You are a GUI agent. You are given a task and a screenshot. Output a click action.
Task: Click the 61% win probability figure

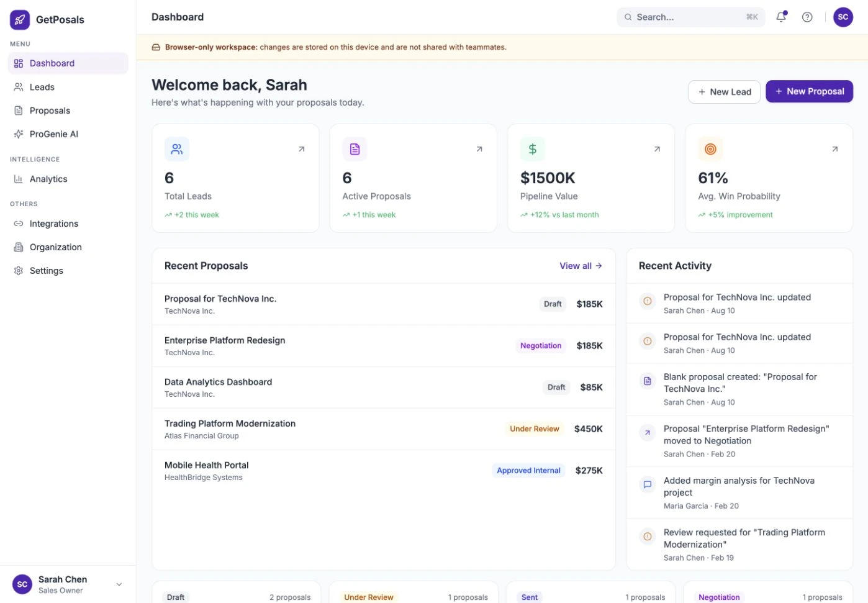click(x=713, y=178)
